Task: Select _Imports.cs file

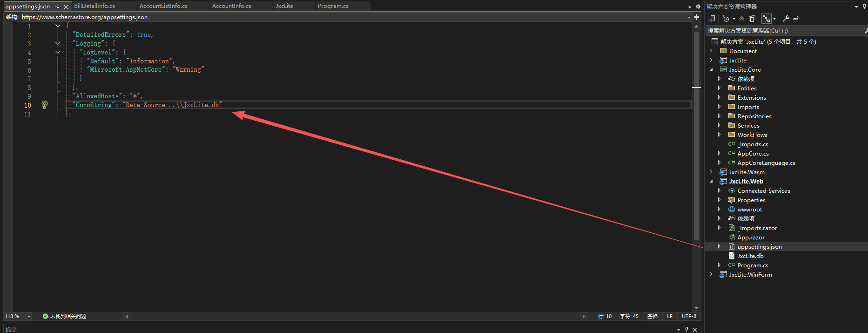Action: click(753, 144)
